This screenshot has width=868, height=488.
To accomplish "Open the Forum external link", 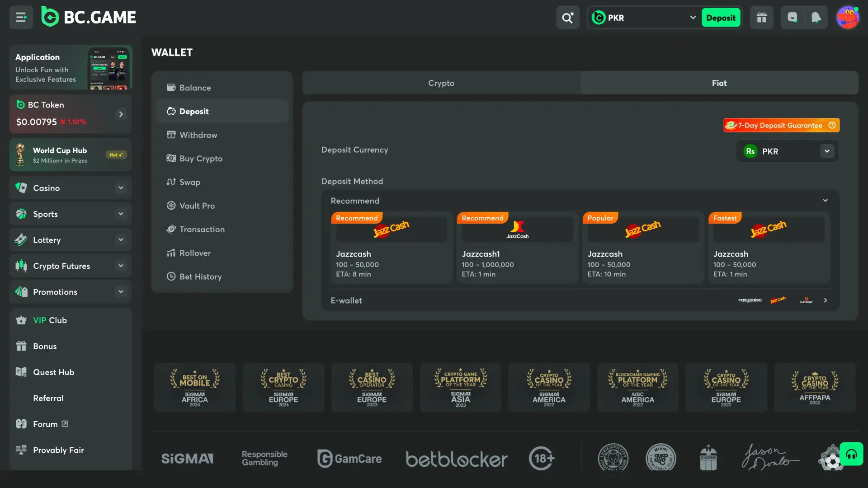I will (71, 424).
